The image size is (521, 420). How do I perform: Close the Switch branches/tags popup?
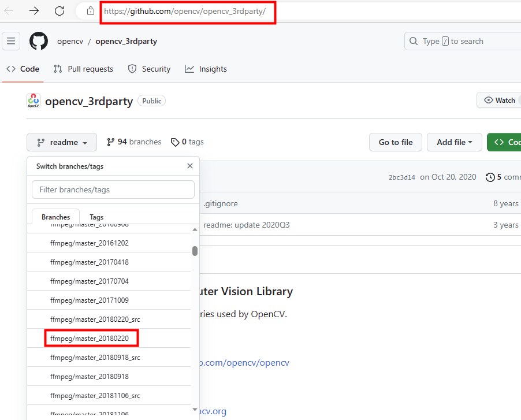tap(190, 166)
